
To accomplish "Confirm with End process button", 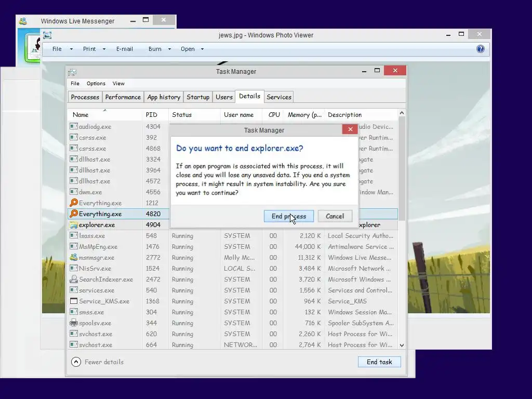I will pyautogui.click(x=289, y=216).
